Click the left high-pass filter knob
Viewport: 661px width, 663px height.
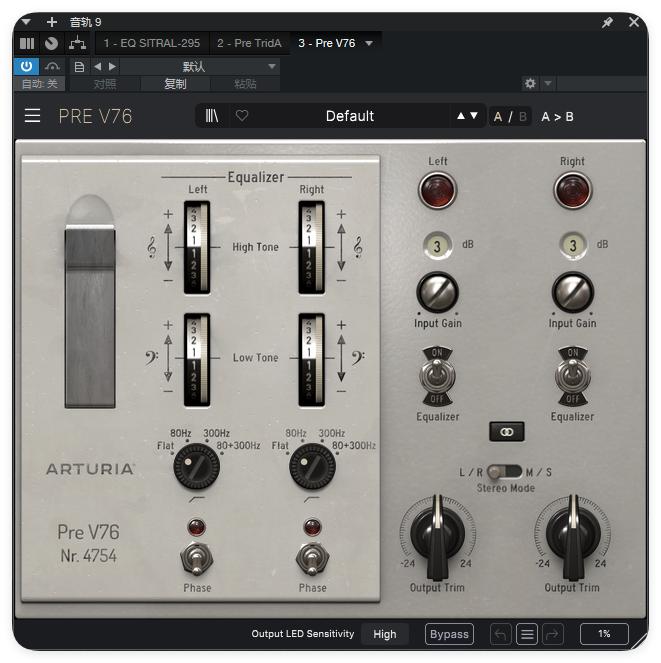pyautogui.click(x=197, y=467)
